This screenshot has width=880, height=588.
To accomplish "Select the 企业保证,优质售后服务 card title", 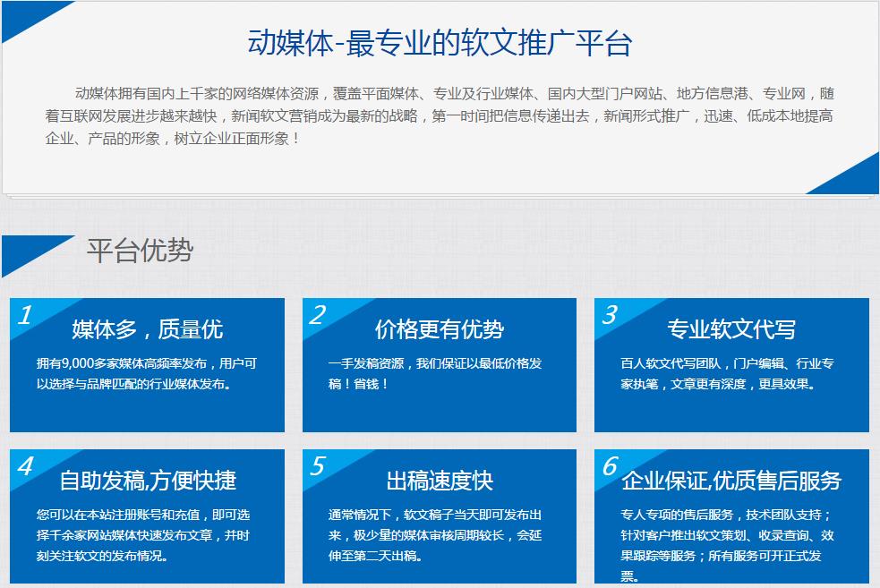I will click(731, 481).
